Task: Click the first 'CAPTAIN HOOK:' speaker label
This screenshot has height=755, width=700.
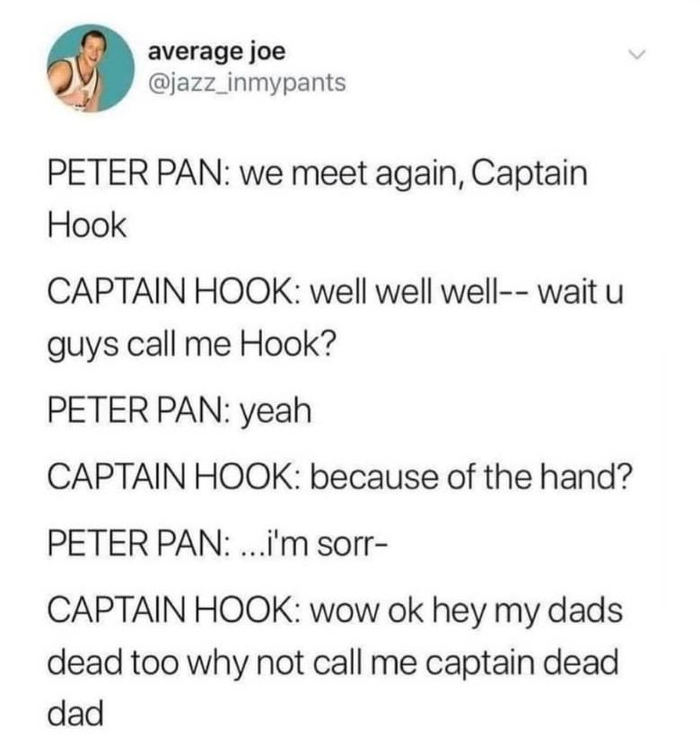Action: click(x=174, y=293)
